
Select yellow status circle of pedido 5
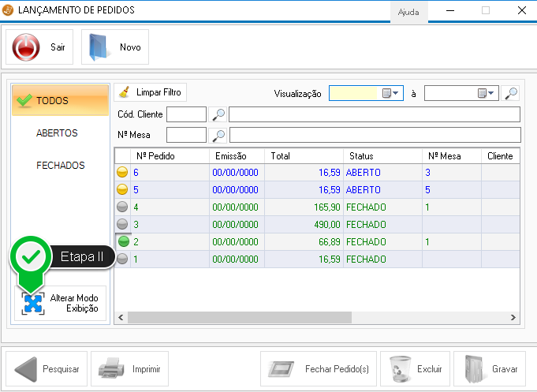pyautogui.click(x=122, y=189)
